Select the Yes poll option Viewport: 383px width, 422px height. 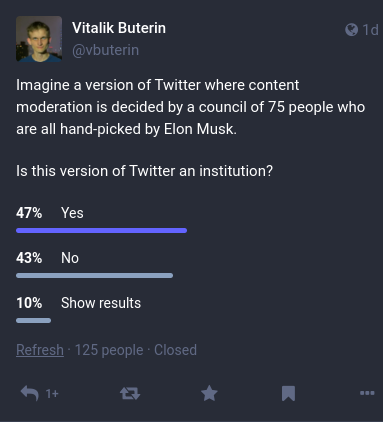point(72,213)
